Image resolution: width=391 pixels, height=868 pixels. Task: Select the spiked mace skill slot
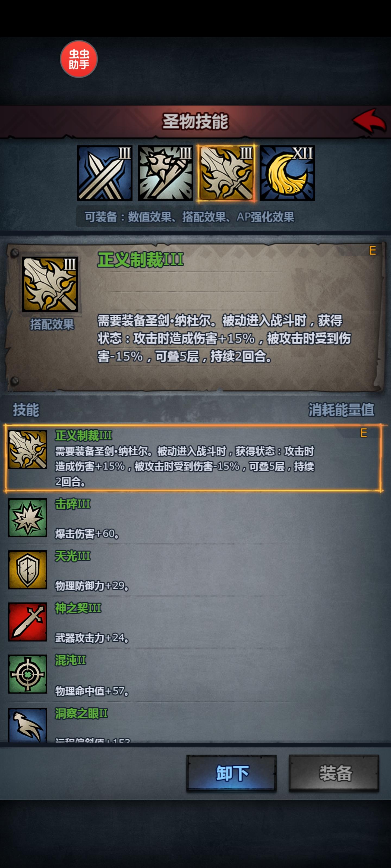coord(166,173)
